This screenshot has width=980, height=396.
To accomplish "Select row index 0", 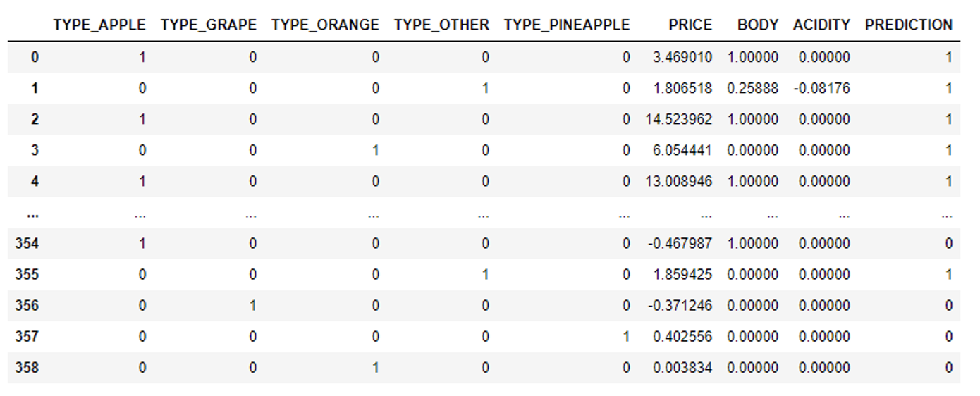I will point(35,58).
